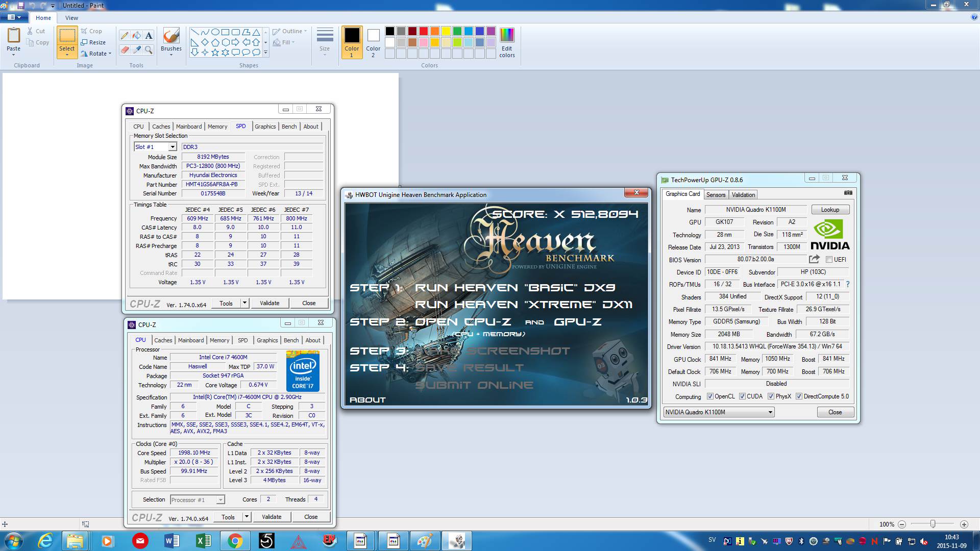Screen dimensions: 980x551
Task: Click Zoom in plus button in Paint
Action: tap(964, 524)
